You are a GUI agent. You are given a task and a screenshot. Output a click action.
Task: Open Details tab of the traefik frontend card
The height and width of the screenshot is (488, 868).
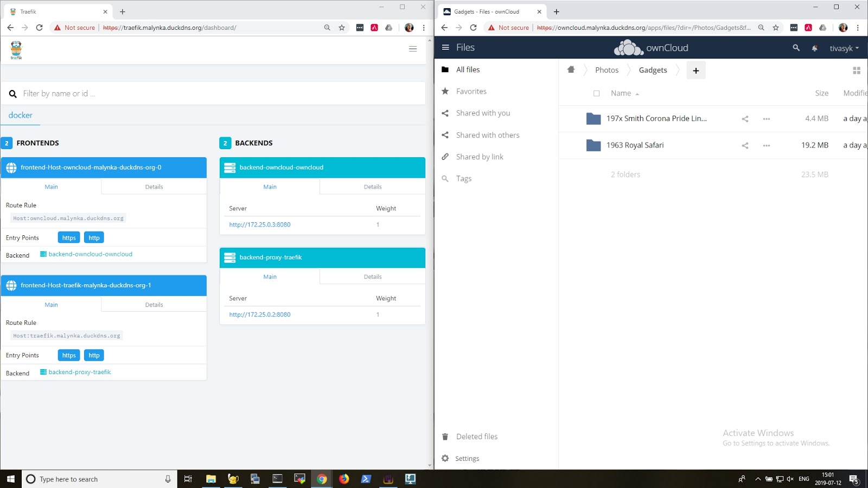pyautogui.click(x=154, y=305)
